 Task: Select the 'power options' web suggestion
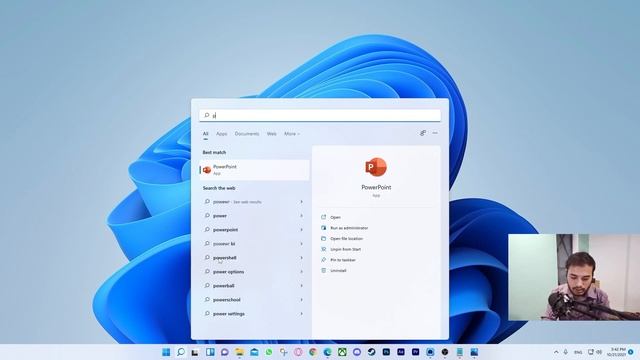pyautogui.click(x=254, y=272)
